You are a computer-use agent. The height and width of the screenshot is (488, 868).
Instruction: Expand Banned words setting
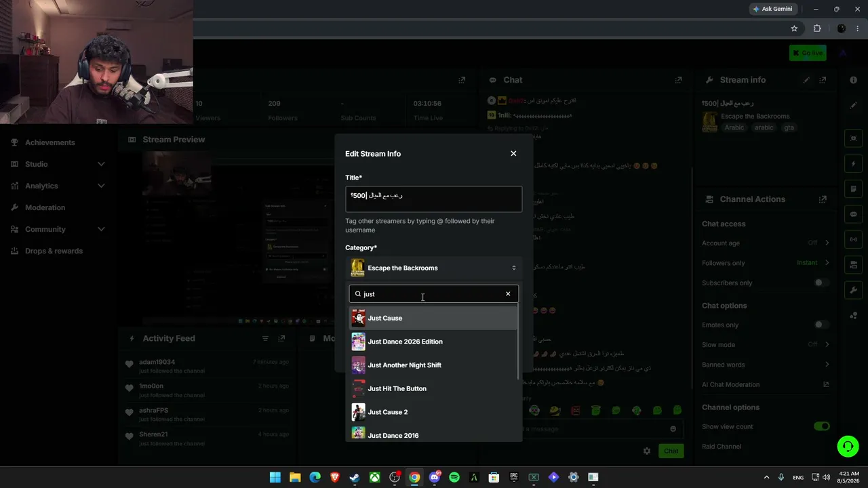coord(827,365)
